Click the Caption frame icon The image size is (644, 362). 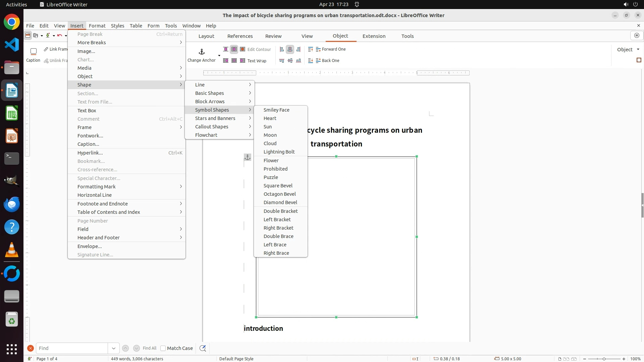pos(33,52)
